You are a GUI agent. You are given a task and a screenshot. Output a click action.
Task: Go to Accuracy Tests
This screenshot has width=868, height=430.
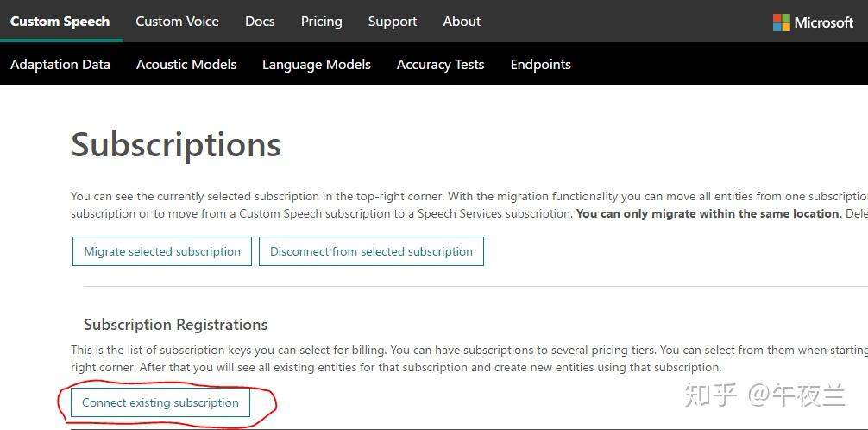(440, 65)
